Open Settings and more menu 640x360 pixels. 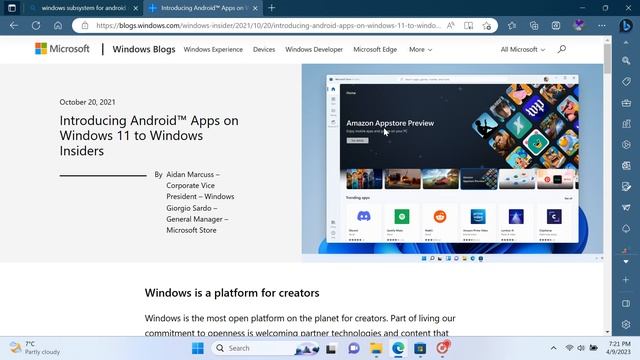[602, 25]
